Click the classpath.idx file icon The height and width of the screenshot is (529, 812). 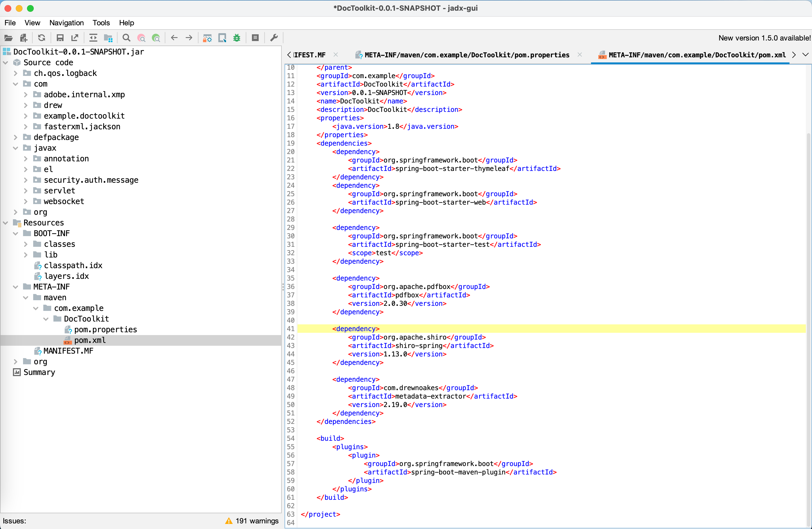37,265
